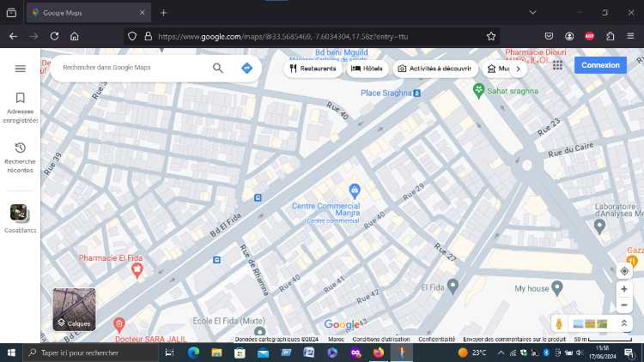The image size is (644, 362).
Task: Expand the imagery panel chevron
Action: coord(624,323)
